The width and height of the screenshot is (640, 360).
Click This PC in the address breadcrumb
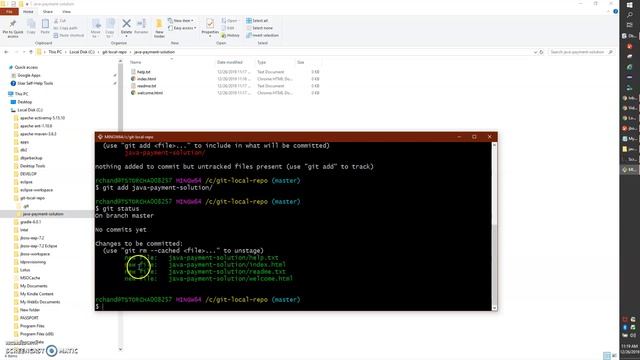[55, 52]
